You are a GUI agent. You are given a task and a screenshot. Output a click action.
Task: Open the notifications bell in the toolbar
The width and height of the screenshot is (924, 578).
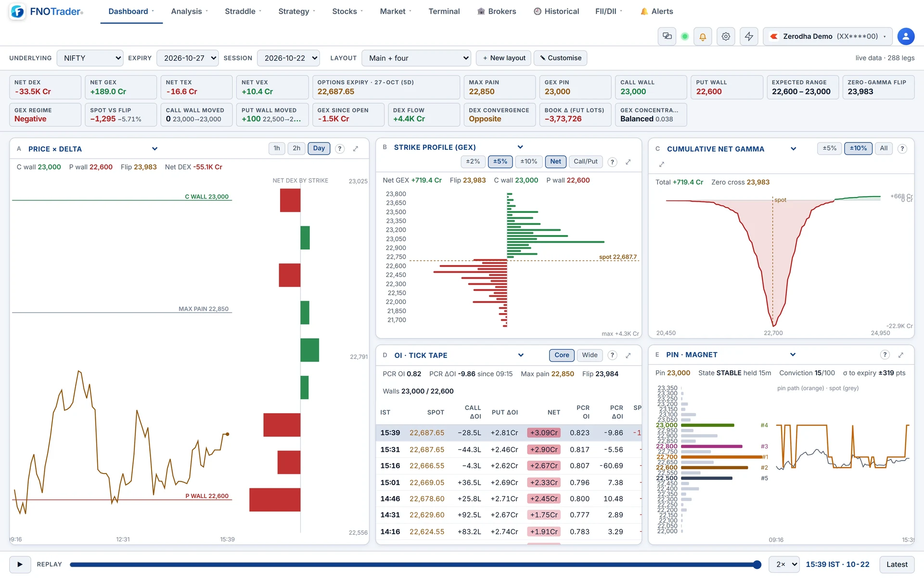click(x=703, y=36)
